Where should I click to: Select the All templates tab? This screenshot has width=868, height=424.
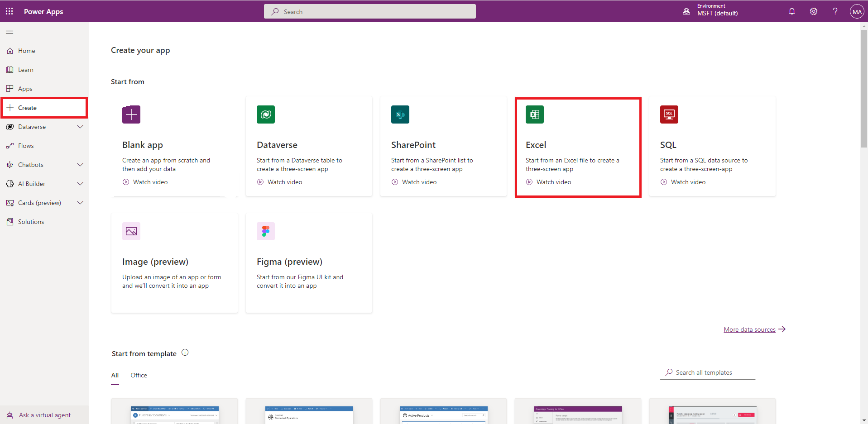(115, 375)
